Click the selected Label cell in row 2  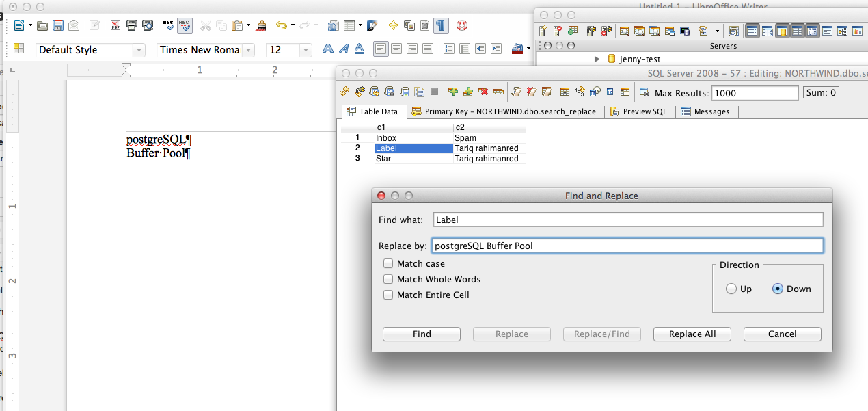coord(414,148)
